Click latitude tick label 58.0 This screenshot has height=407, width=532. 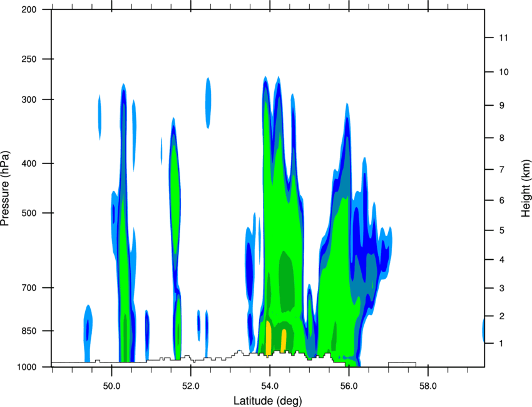coord(428,386)
